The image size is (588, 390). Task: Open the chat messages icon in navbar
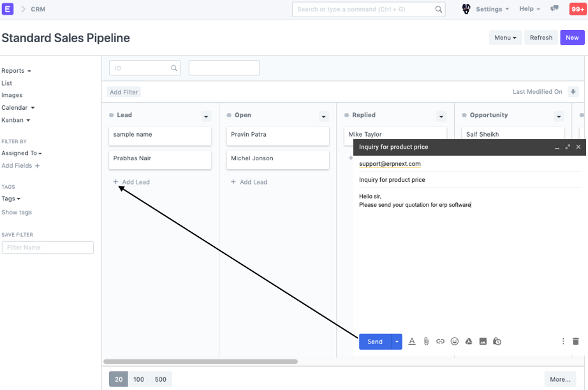(555, 9)
